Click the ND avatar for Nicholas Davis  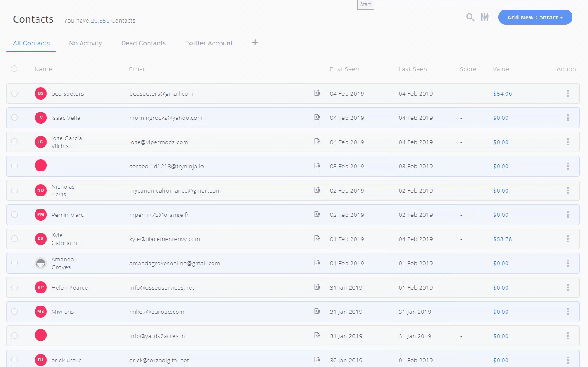tap(41, 190)
